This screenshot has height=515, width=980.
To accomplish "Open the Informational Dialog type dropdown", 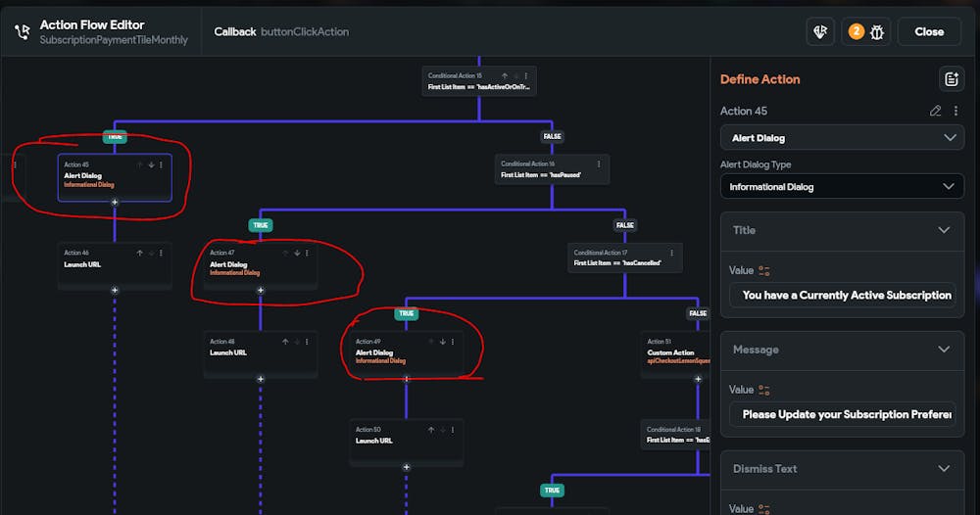I will point(842,187).
